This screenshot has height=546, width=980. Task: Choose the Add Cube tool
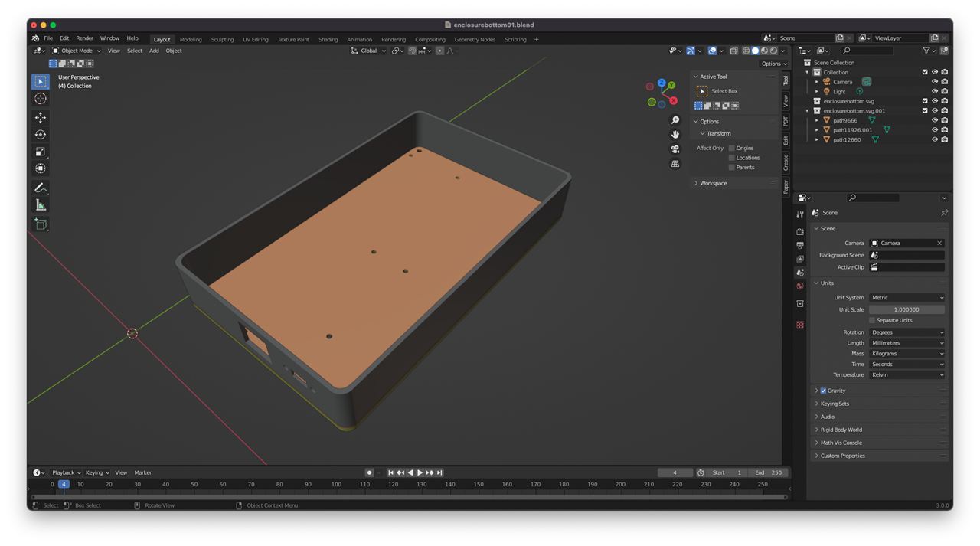pyautogui.click(x=41, y=224)
